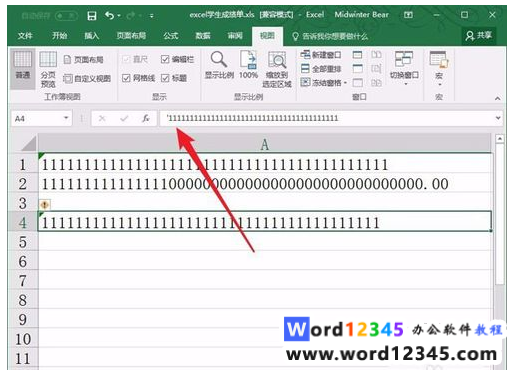Click the Split window icon
The width and height of the screenshot is (507, 370).
pos(357,55)
